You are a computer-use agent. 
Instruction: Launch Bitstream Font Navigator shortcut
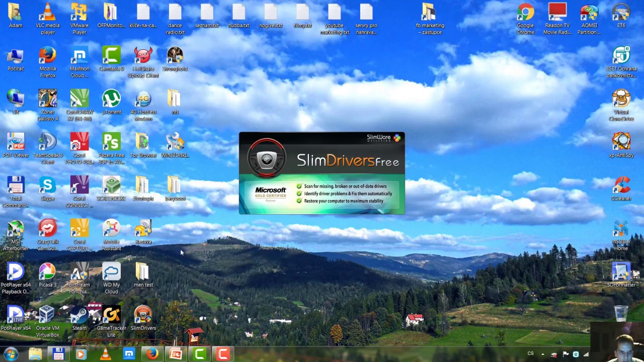coord(79,279)
